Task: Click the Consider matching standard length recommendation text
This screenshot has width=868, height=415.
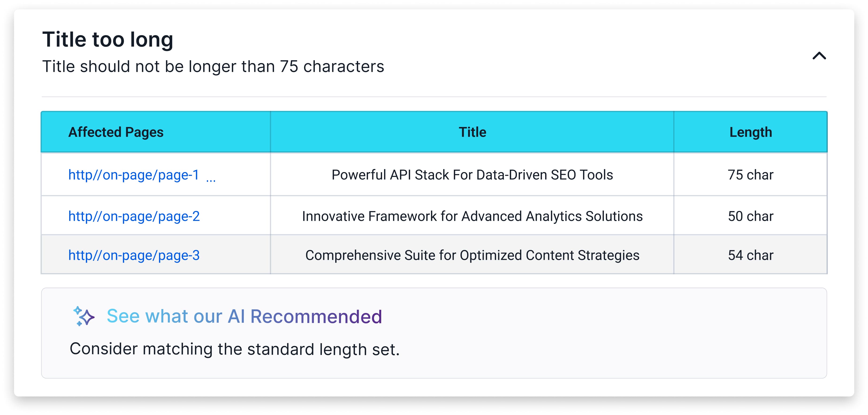Action: tap(235, 349)
